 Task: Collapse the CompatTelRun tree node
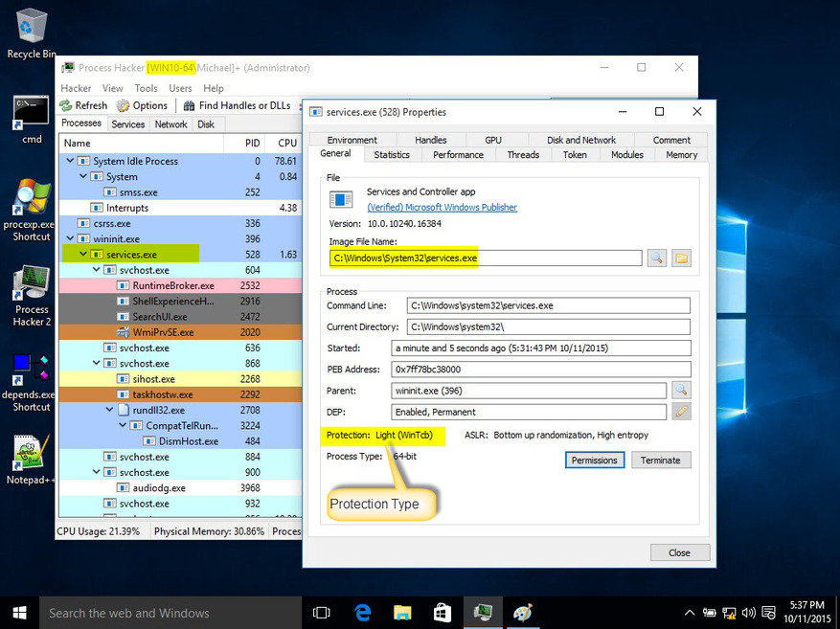pos(123,425)
